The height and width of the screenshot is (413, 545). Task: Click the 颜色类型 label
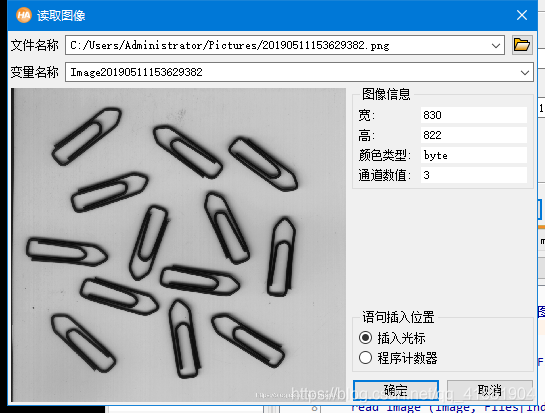[384, 155]
